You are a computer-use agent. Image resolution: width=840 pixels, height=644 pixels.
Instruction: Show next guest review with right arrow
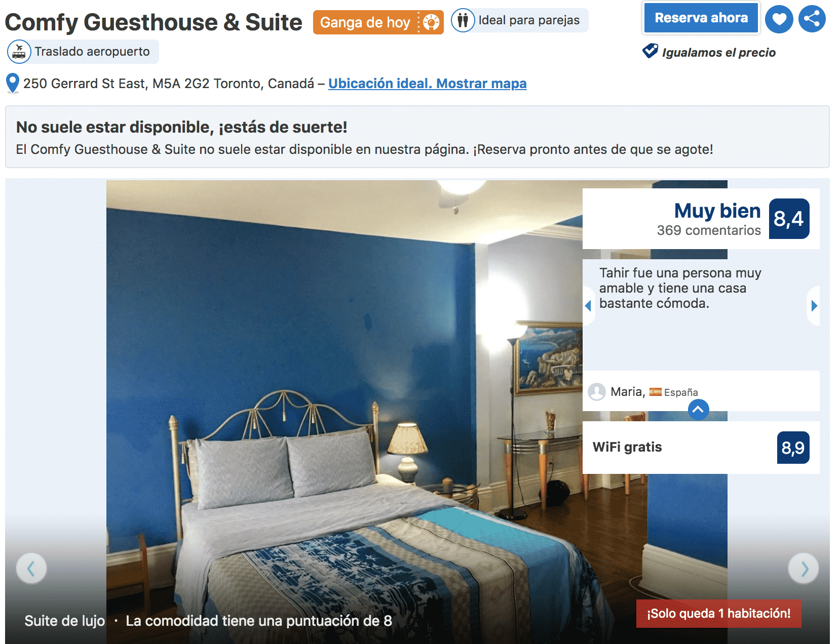(814, 306)
